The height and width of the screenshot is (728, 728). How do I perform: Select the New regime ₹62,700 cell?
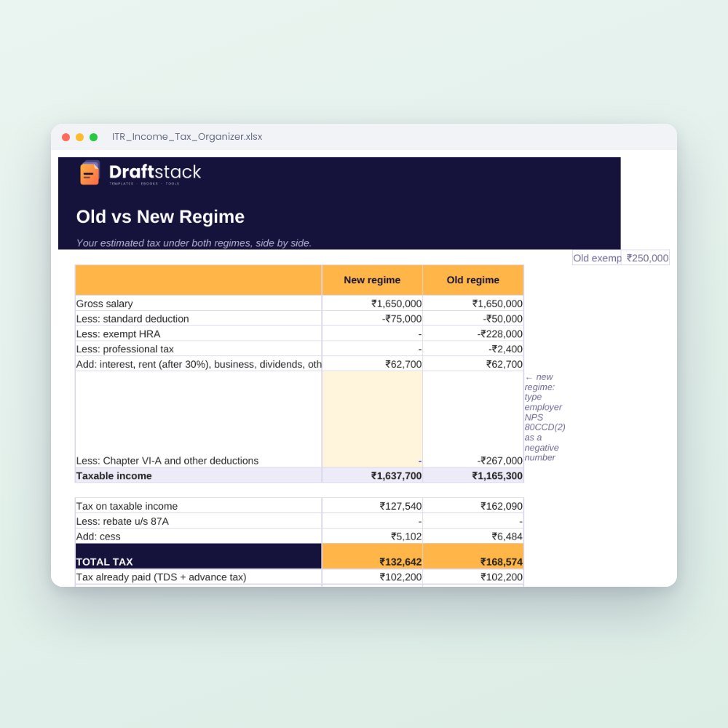pos(372,364)
